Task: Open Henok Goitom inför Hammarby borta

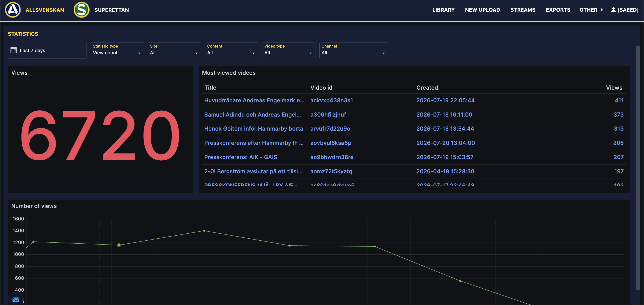Action: coord(253,128)
